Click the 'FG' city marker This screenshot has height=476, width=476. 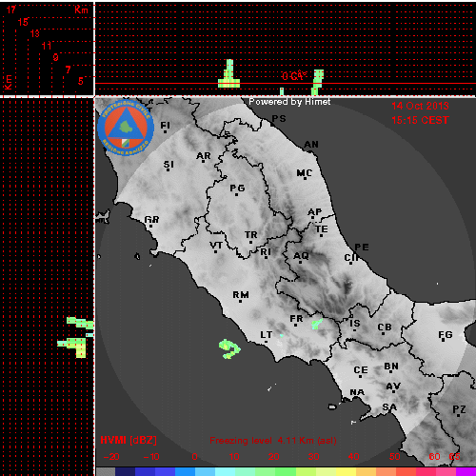click(x=446, y=336)
